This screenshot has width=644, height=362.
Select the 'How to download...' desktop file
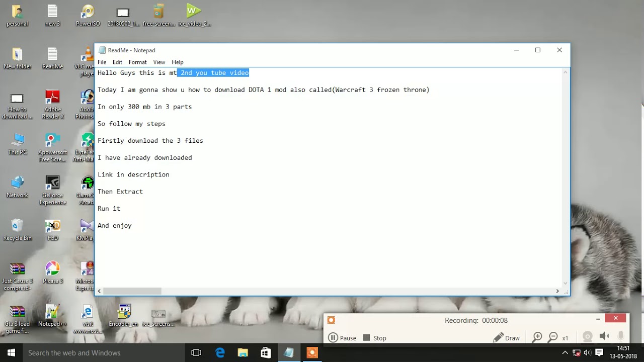(x=17, y=105)
